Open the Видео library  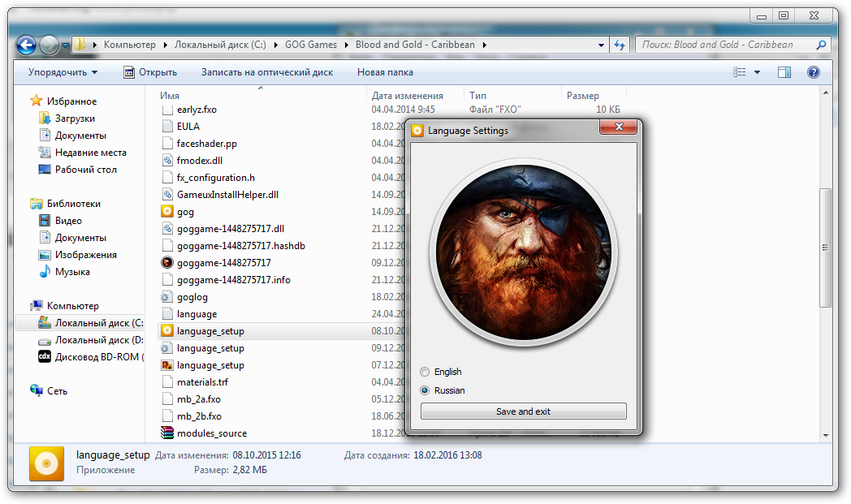coord(68,220)
